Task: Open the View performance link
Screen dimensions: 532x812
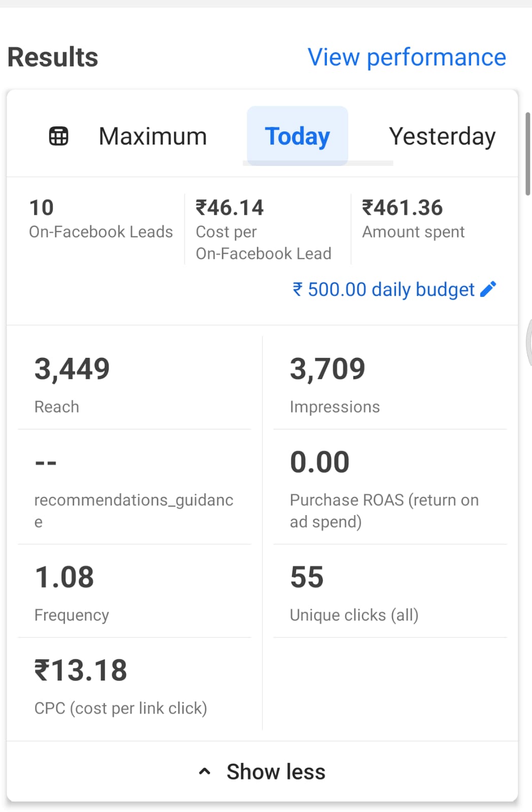Action: point(407,57)
